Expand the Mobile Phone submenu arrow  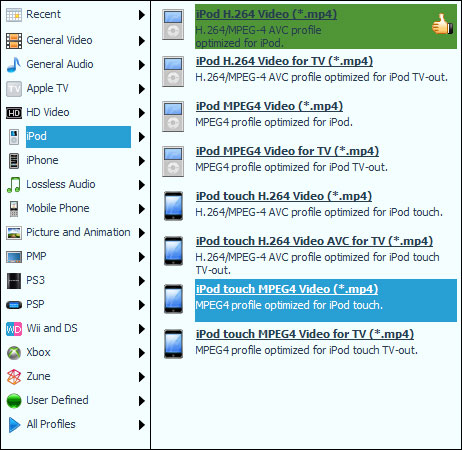(x=142, y=209)
